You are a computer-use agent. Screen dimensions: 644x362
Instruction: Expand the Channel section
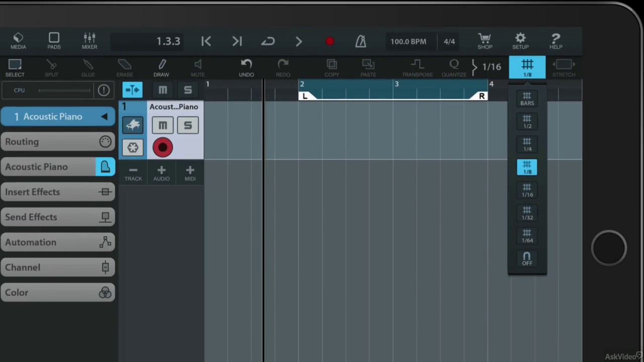(x=58, y=267)
